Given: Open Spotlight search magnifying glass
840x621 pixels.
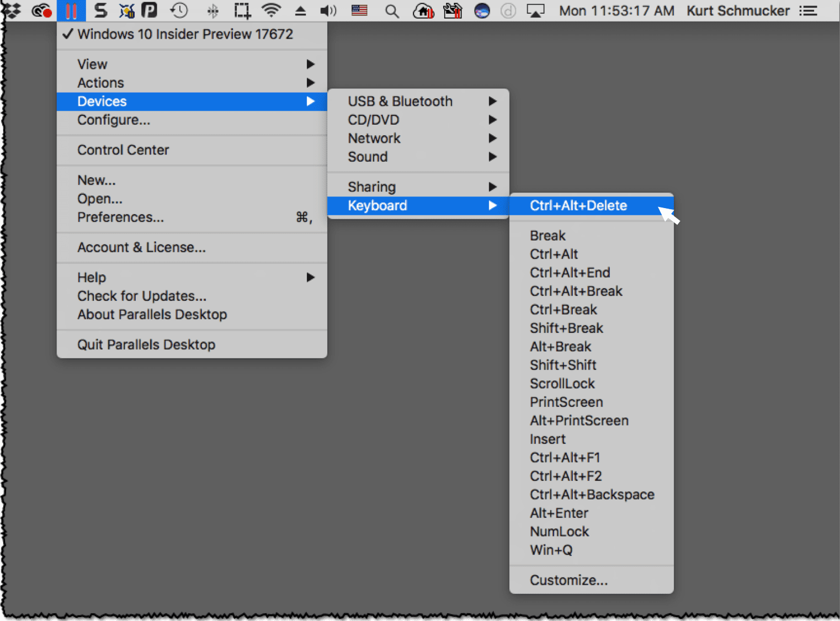Looking at the screenshot, I should pyautogui.click(x=392, y=10).
